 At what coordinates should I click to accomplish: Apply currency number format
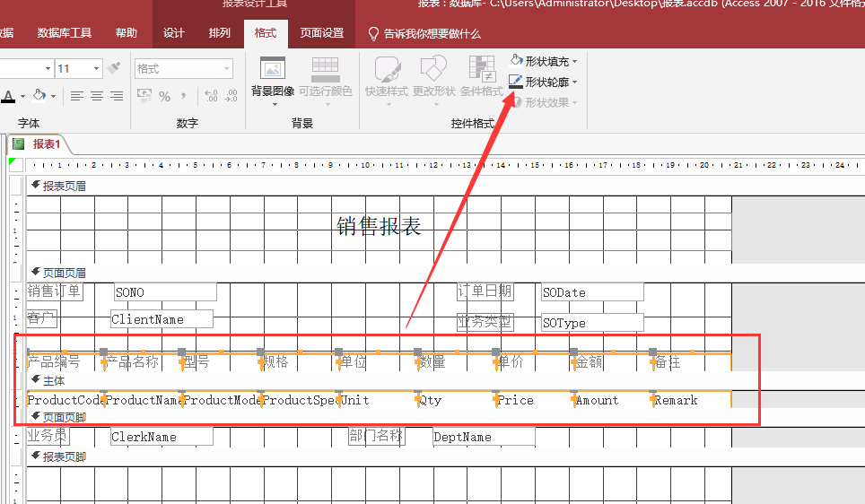click(144, 96)
